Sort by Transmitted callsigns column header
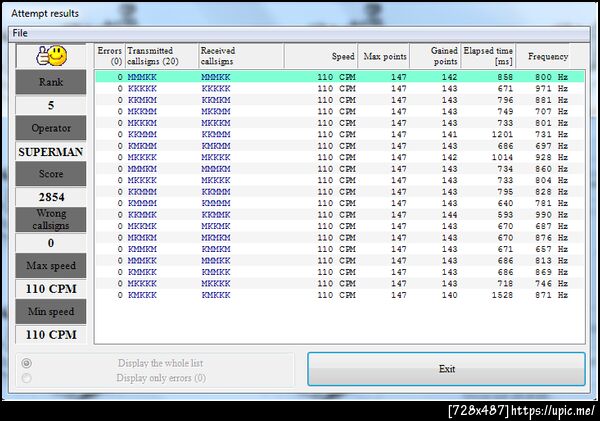Image resolution: width=600 pixels, height=421 pixels. coord(161,56)
